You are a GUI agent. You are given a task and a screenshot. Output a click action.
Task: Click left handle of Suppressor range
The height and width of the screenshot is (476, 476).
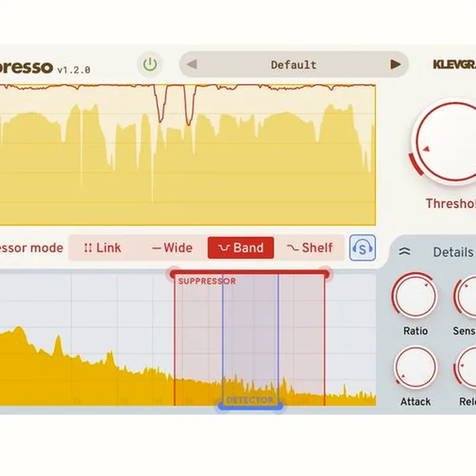[x=173, y=274]
